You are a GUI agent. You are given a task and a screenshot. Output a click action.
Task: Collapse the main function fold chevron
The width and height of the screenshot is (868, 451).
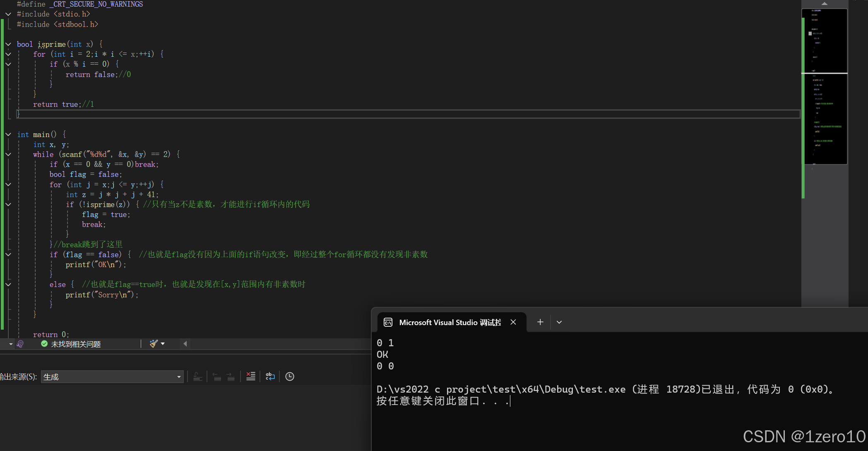click(8, 135)
